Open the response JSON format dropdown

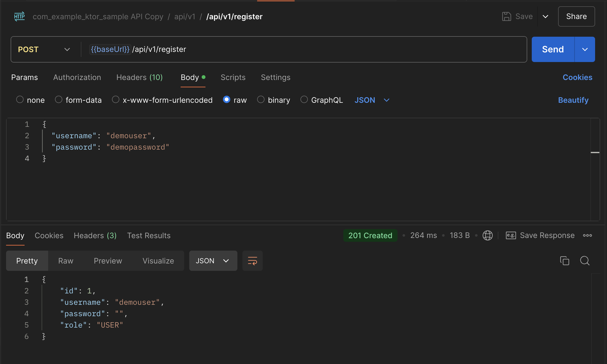213,261
